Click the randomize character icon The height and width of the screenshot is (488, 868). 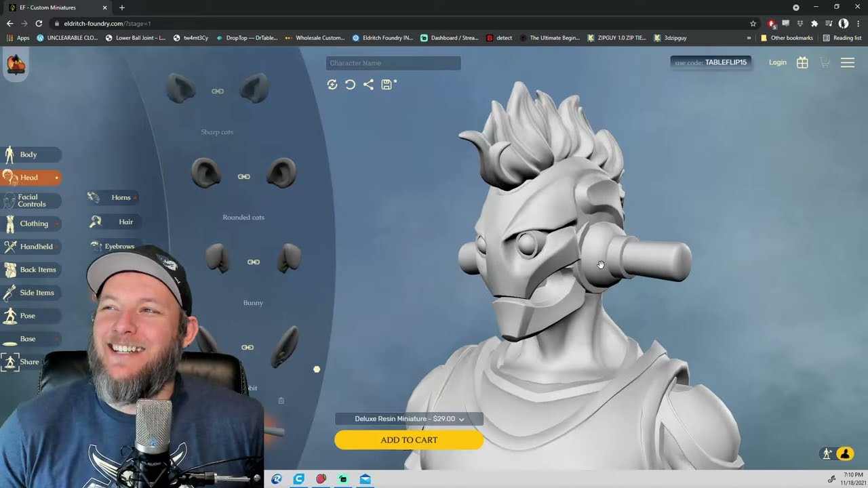pos(332,85)
